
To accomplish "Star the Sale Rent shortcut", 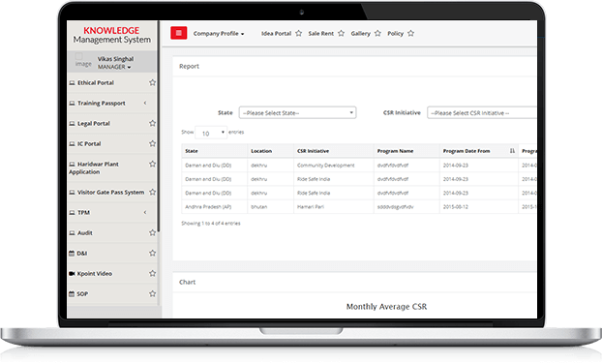I will (x=341, y=34).
